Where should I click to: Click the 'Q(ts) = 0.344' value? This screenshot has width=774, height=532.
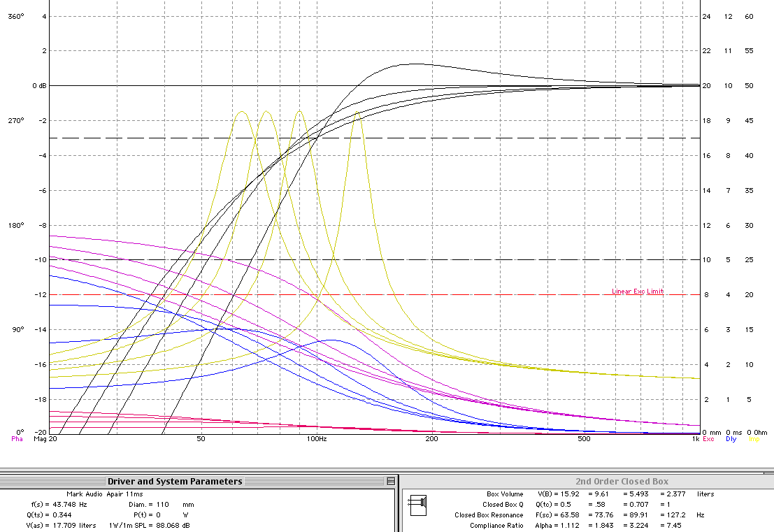tap(49, 515)
